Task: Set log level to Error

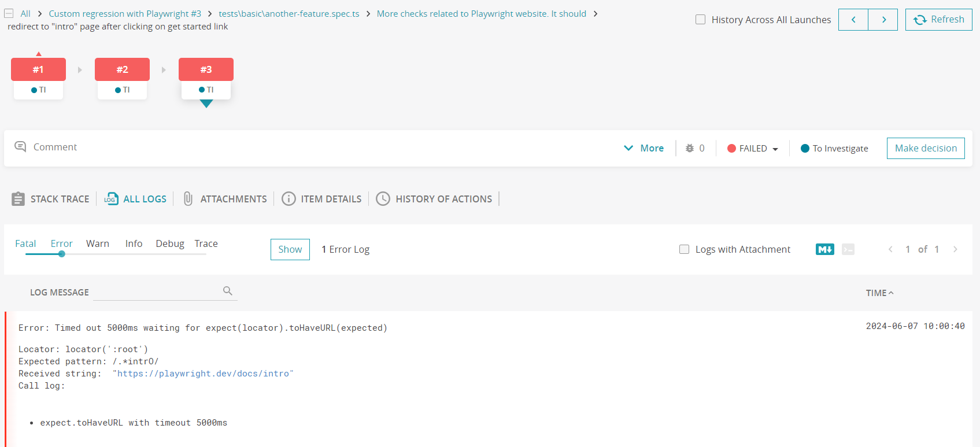Action: [x=61, y=243]
